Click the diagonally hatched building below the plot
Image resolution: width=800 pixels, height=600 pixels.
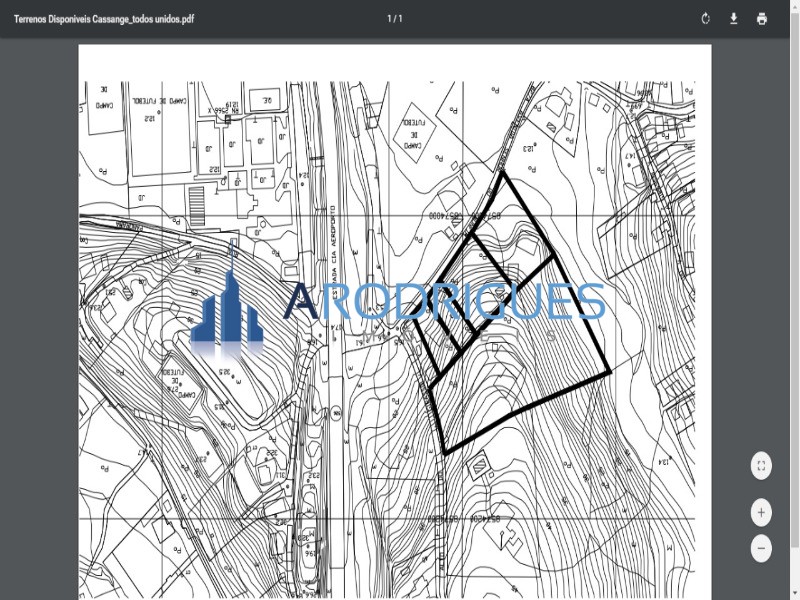tap(479, 465)
